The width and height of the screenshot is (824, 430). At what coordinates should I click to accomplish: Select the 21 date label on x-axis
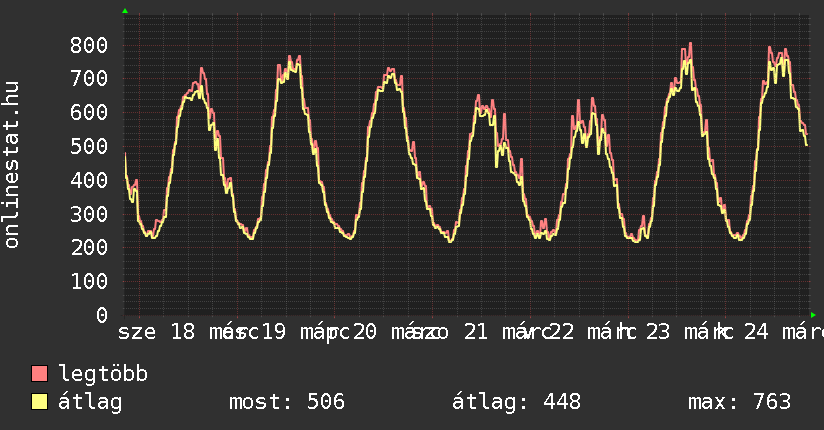(476, 332)
